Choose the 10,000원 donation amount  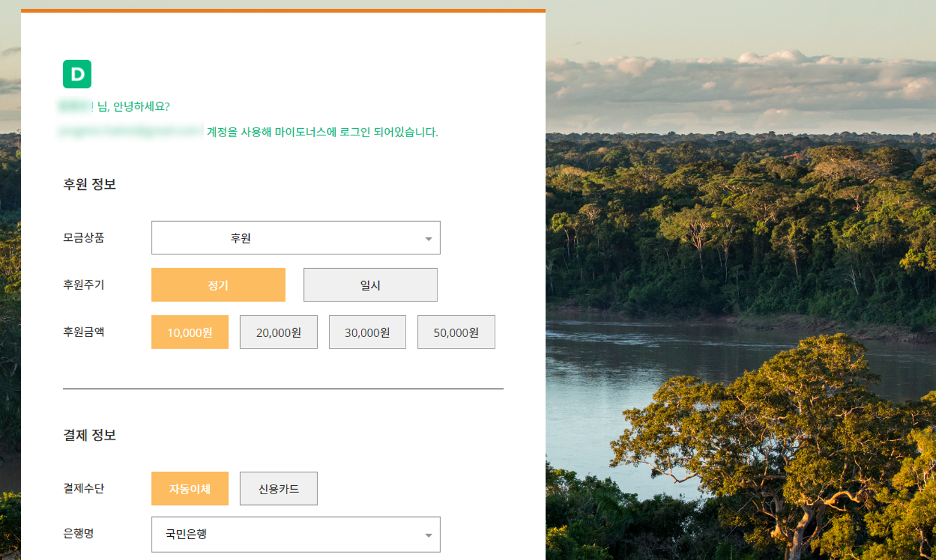(x=189, y=332)
